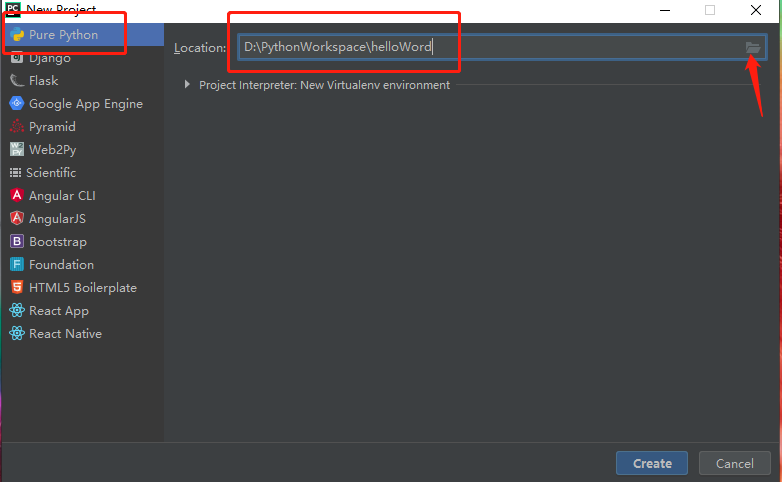Click Project Interpreter: New Virtualenv environment text
This screenshot has width=782, height=482.
coord(324,85)
